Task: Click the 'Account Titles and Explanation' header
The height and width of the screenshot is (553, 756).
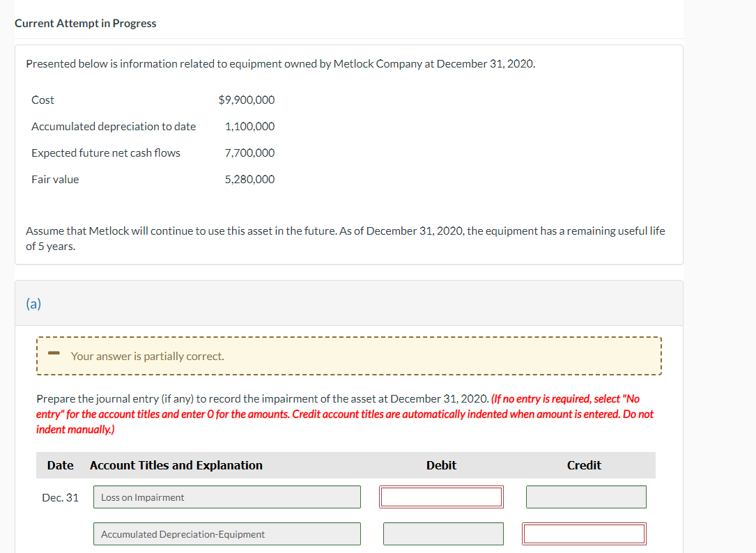Action: [176, 465]
